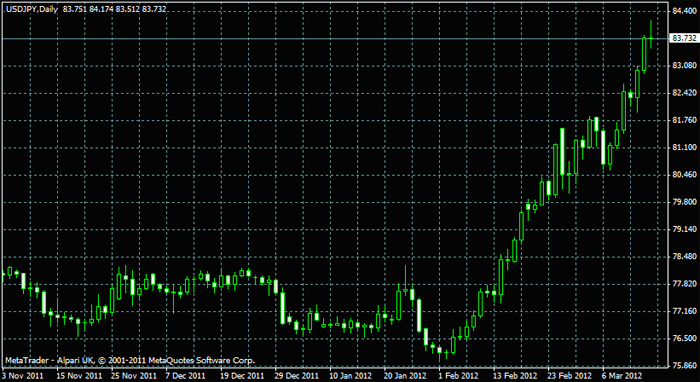Click the MetaTrader Alpari UK copyright text
This screenshot has height=382, width=700.
point(130,360)
